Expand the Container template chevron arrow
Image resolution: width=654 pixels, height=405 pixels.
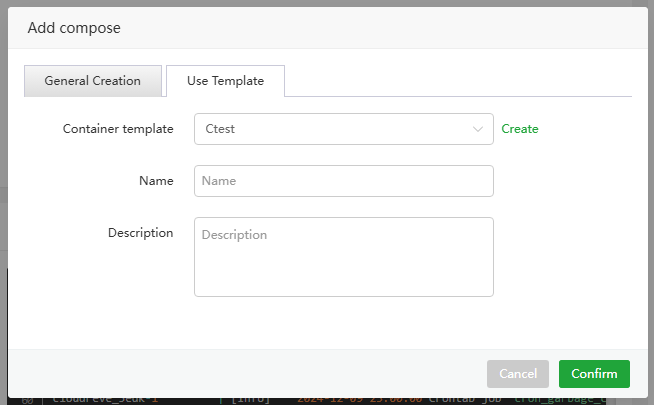click(x=477, y=129)
